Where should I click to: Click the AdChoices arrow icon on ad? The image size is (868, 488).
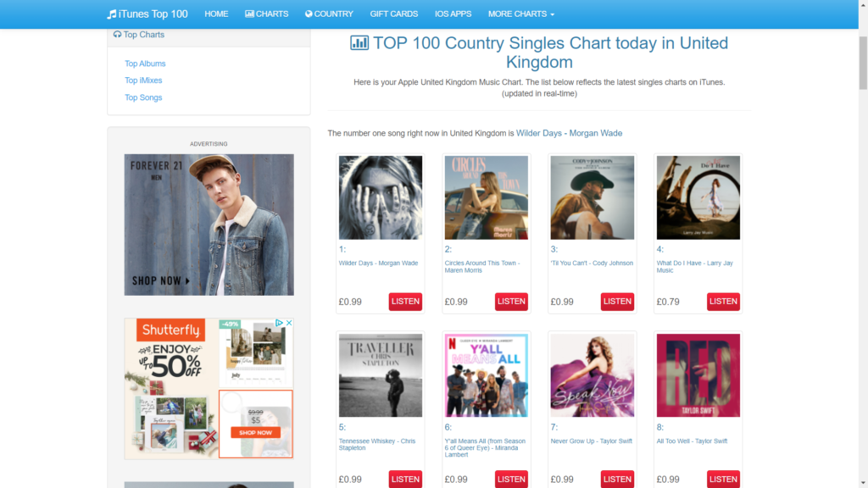pos(279,323)
